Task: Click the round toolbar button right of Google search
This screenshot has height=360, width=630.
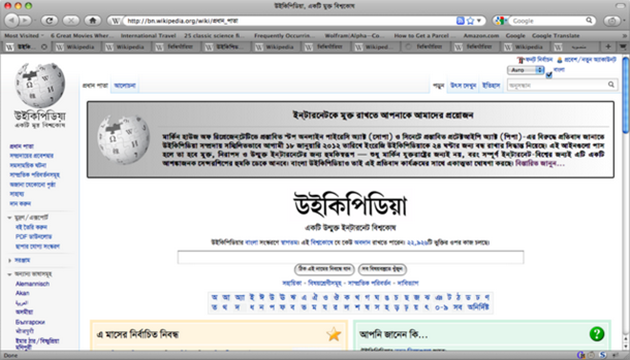Action: (x=612, y=20)
